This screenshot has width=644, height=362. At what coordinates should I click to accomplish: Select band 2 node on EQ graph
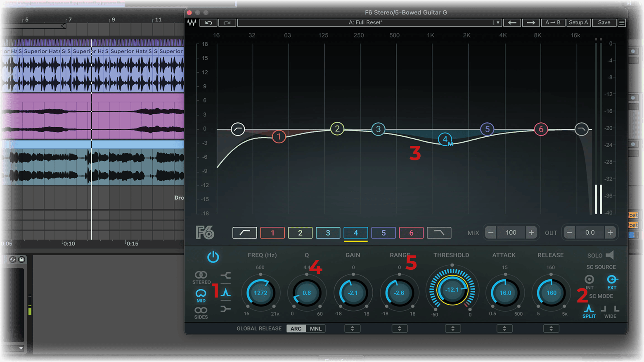(x=337, y=129)
